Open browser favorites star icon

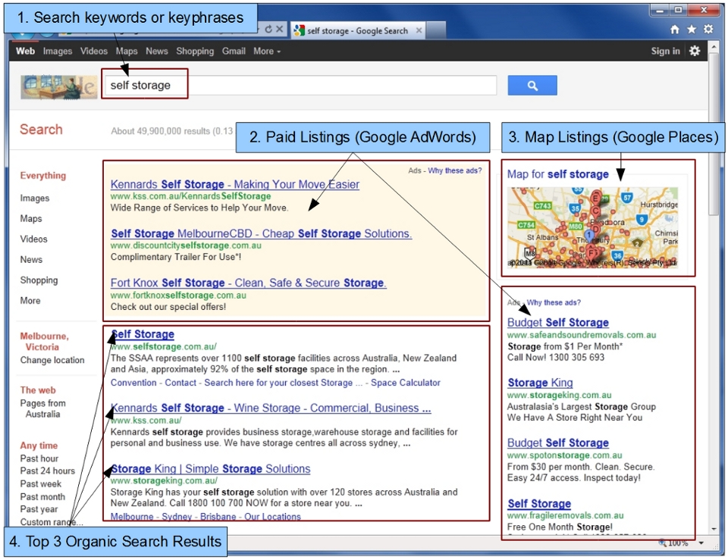(692, 30)
